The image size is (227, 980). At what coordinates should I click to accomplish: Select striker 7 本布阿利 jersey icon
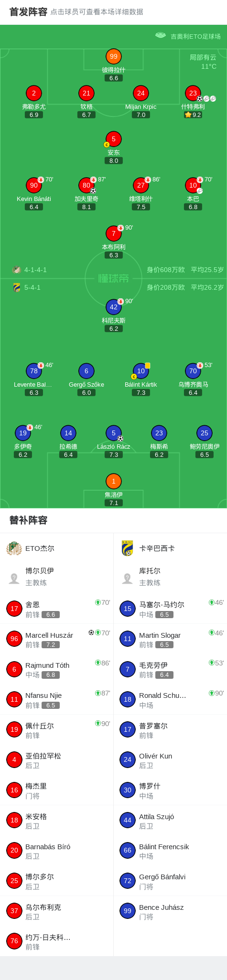click(x=113, y=233)
